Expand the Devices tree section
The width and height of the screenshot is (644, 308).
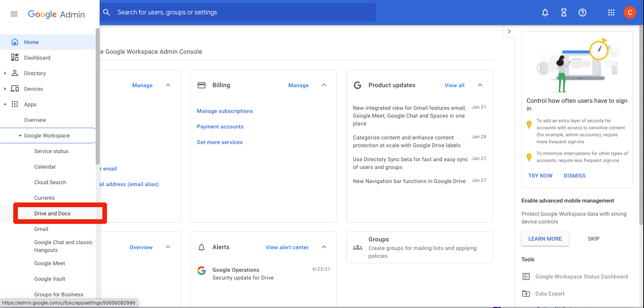(x=5, y=89)
